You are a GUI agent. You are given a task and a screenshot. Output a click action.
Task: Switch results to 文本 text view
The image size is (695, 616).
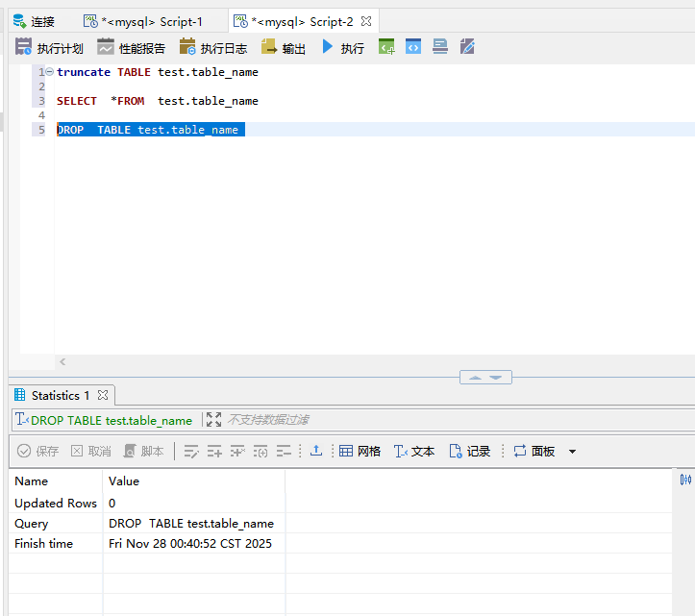tap(414, 451)
